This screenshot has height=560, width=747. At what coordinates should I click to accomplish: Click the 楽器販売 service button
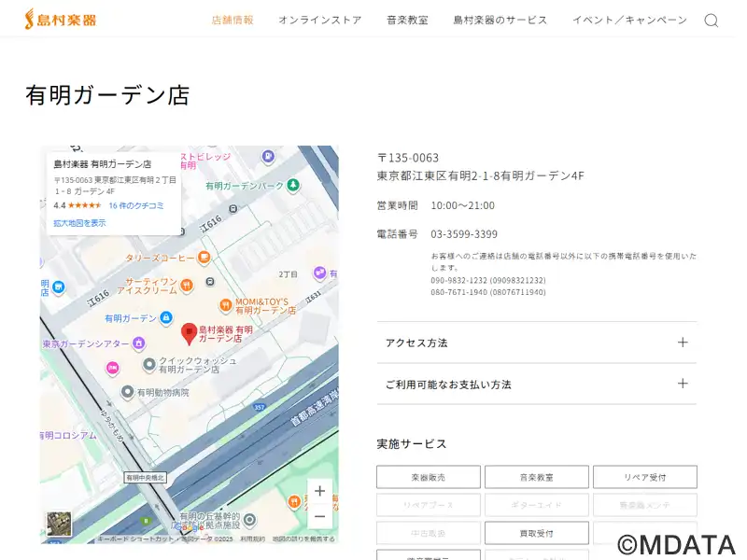tap(429, 477)
